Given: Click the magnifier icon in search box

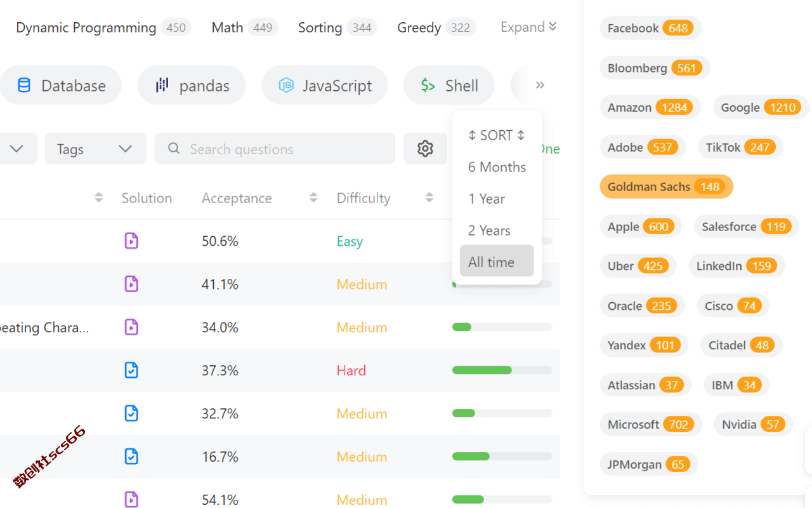Looking at the screenshot, I should [x=174, y=149].
